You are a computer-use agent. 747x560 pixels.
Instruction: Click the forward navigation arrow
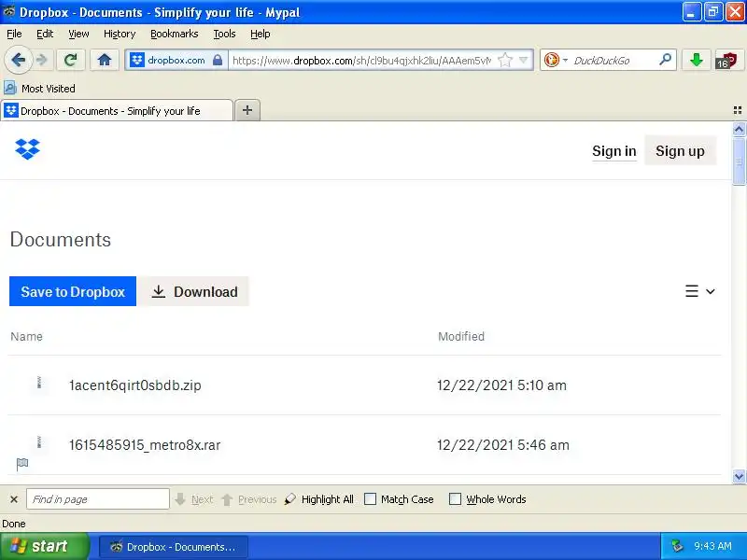coord(42,60)
